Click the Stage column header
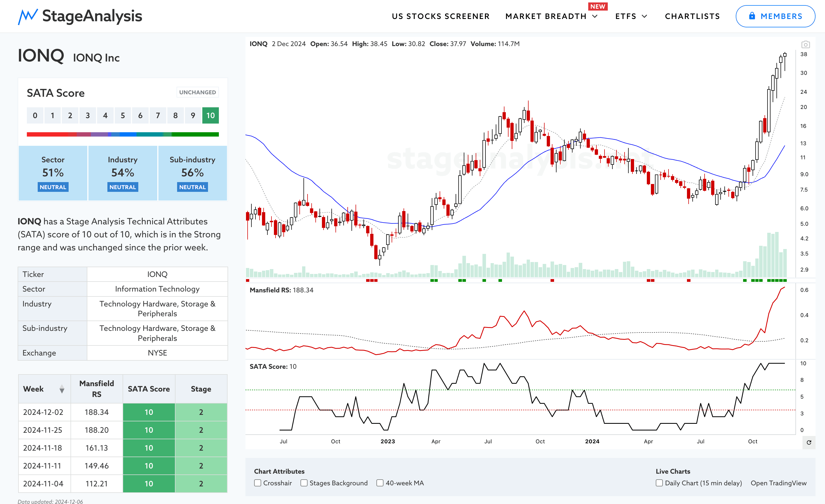Viewport: 825px width, 504px height. coord(201,389)
